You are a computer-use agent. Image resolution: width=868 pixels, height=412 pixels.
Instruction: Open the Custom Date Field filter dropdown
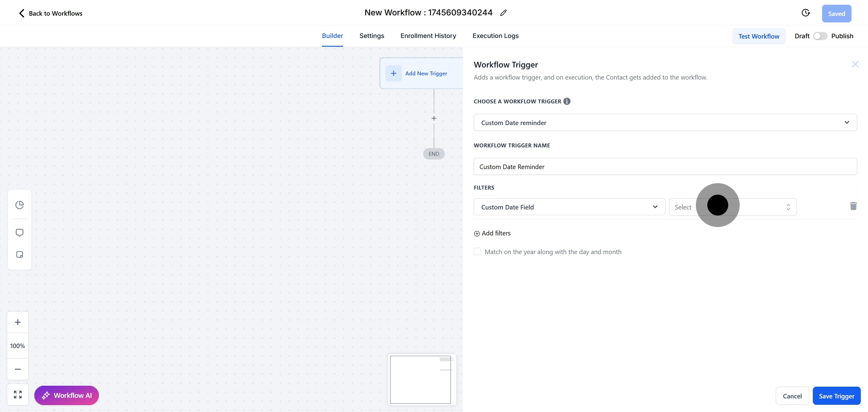(569, 207)
